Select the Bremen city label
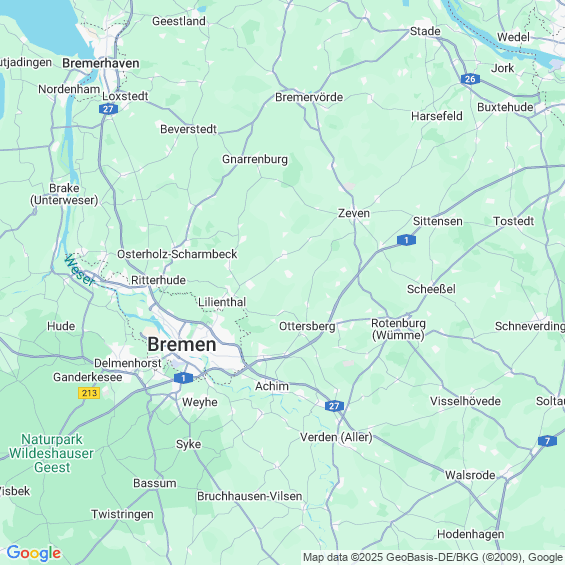This screenshot has width=565, height=565. click(x=182, y=344)
